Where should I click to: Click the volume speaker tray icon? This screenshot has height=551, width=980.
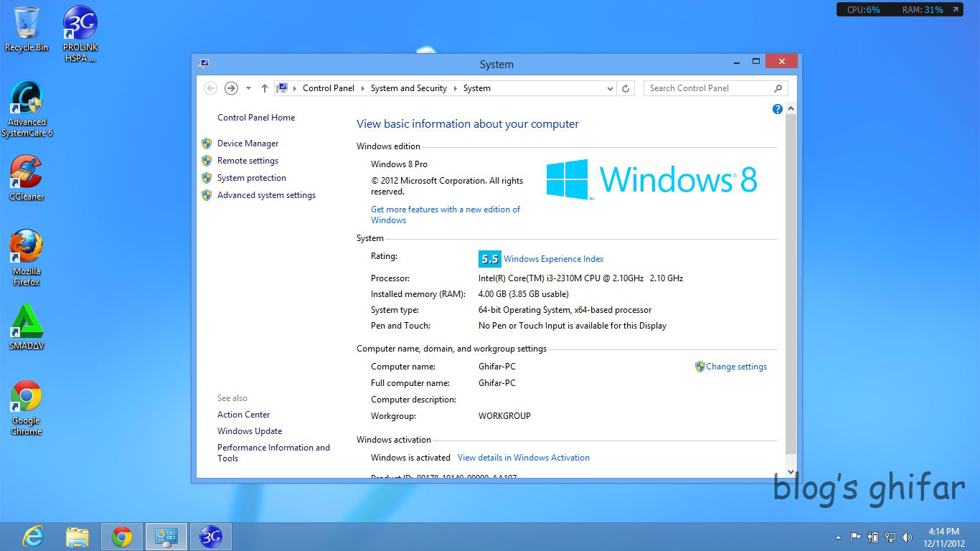coord(908,537)
